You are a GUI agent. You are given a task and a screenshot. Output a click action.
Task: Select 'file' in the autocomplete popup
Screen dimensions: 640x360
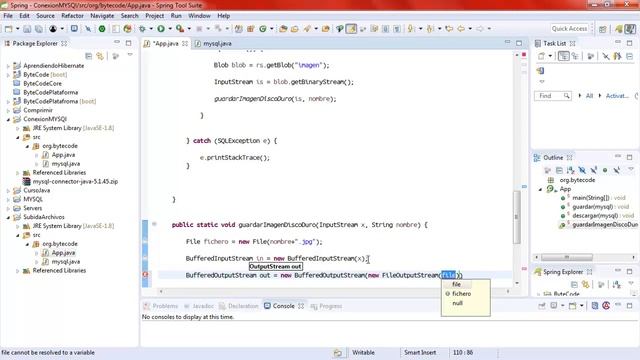(x=456, y=284)
